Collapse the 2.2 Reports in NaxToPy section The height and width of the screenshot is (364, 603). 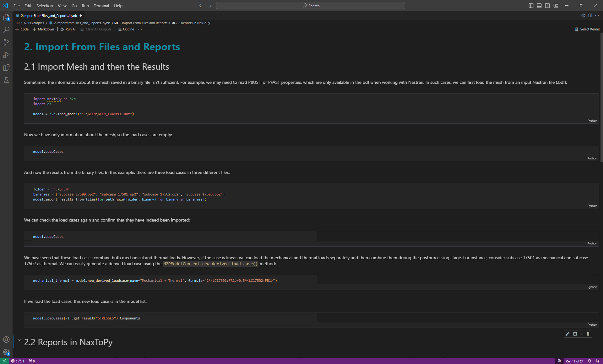tap(19, 340)
